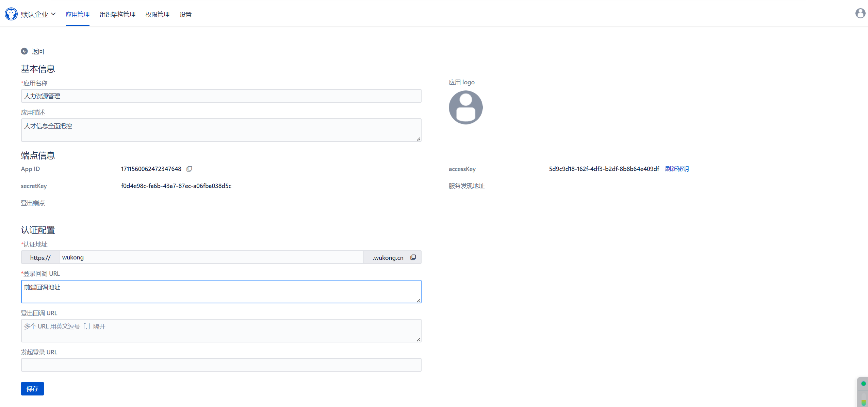Click the 应用描述 text area
This screenshot has height=407, width=868.
coord(221,130)
